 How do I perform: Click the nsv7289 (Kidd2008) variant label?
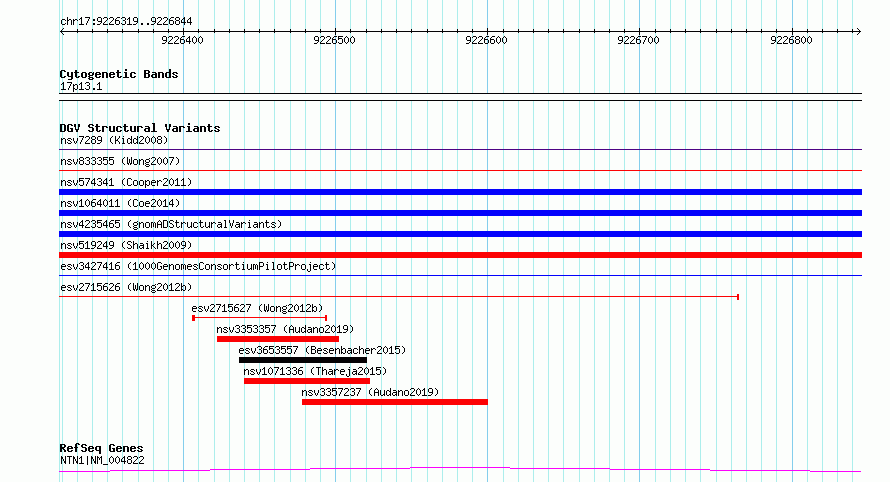[114, 140]
